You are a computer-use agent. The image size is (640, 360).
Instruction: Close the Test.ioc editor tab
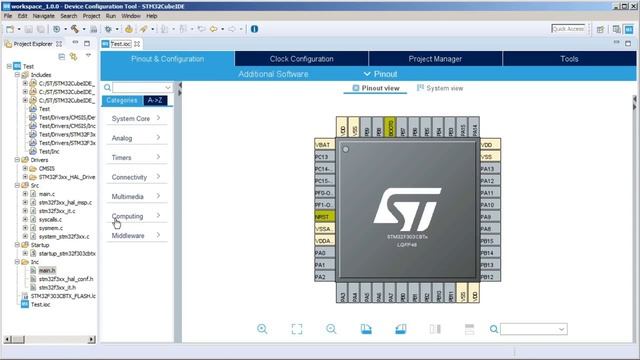(x=137, y=44)
